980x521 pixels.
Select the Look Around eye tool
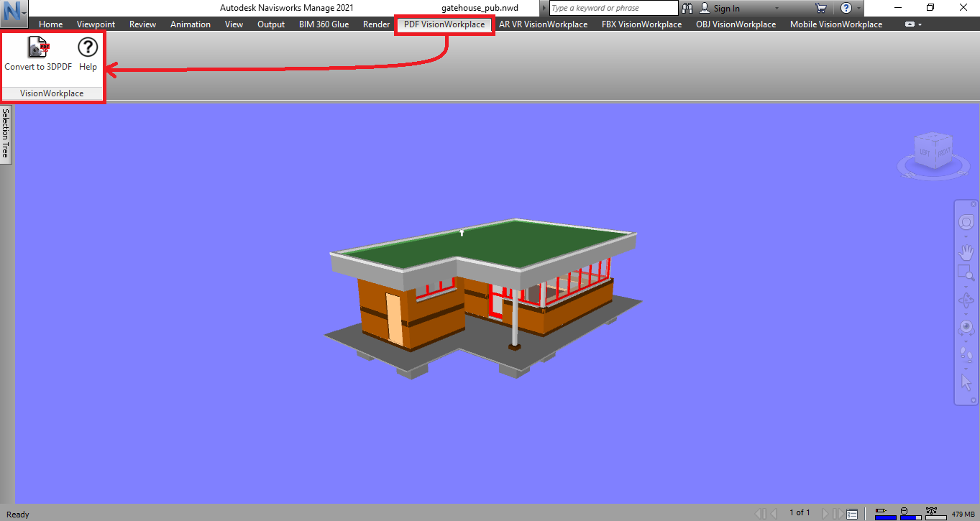tap(966, 328)
